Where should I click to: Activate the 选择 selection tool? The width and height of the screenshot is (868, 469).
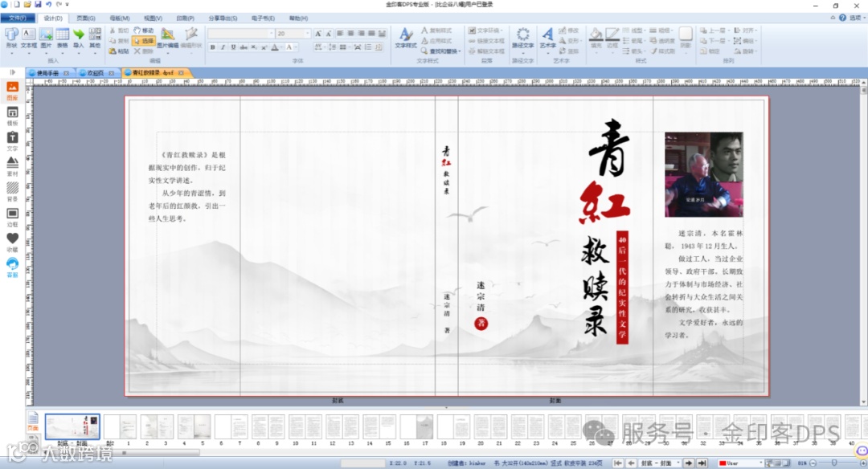[143, 41]
